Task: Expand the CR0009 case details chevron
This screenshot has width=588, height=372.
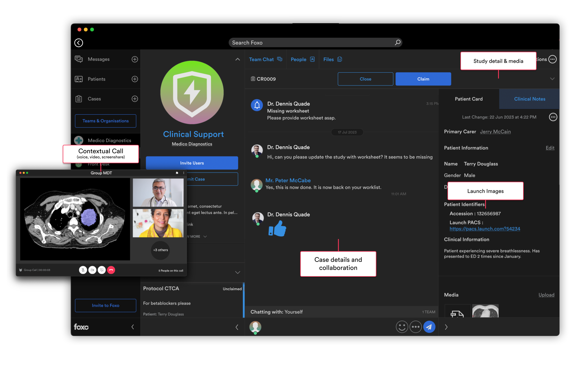Action: (x=552, y=79)
